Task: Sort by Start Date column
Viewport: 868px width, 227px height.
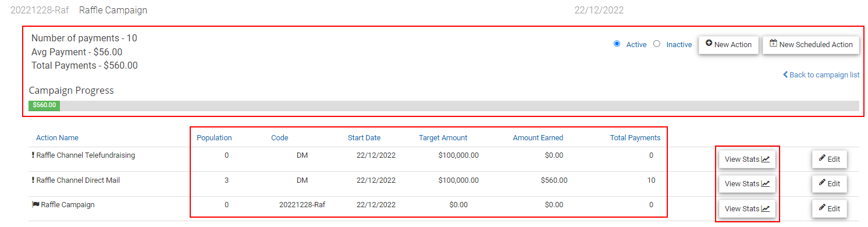Action: click(364, 138)
